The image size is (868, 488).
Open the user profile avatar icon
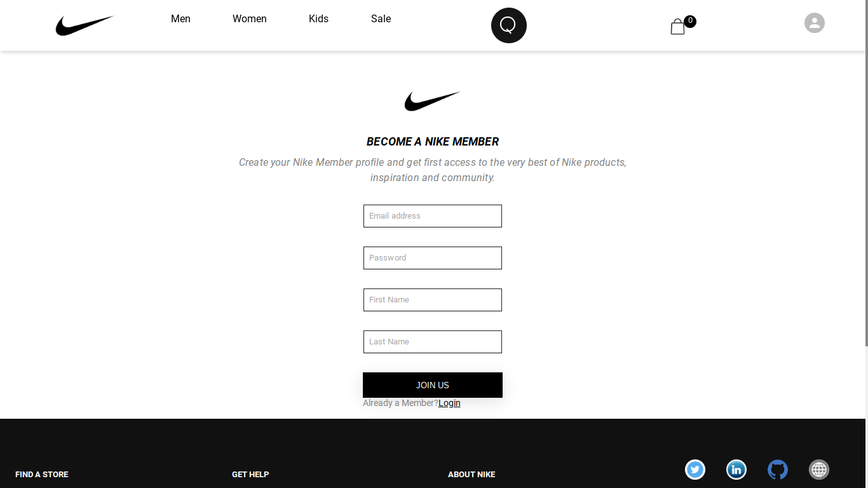(815, 23)
